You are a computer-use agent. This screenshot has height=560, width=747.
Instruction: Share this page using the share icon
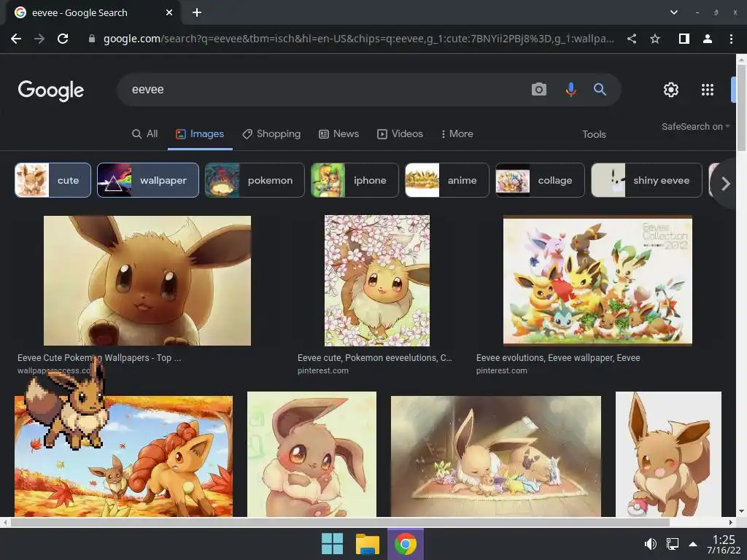click(x=632, y=39)
